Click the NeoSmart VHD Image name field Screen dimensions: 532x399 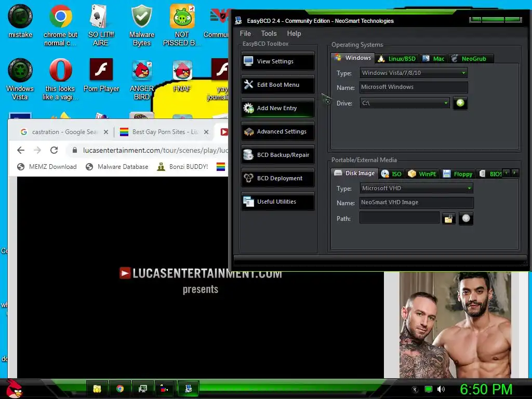point(416,203)
